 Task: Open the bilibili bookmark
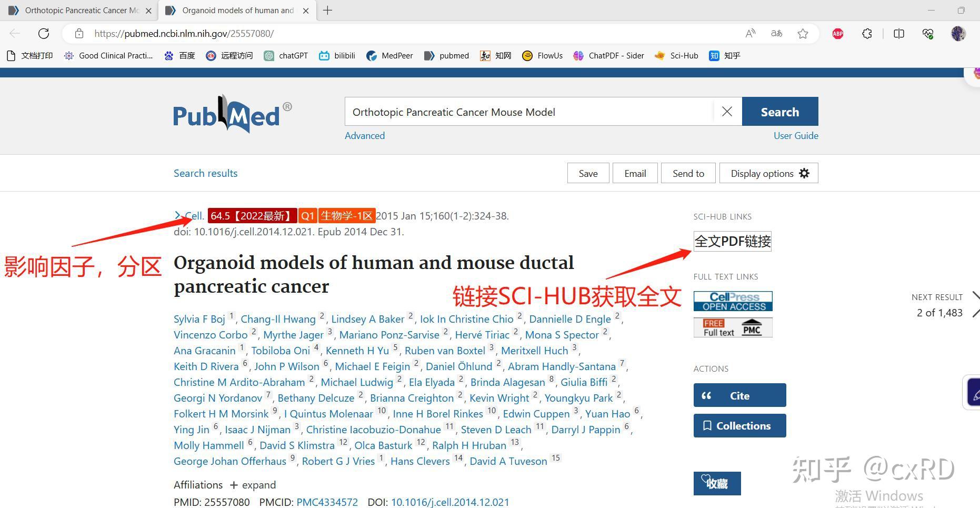coord(337,55)
